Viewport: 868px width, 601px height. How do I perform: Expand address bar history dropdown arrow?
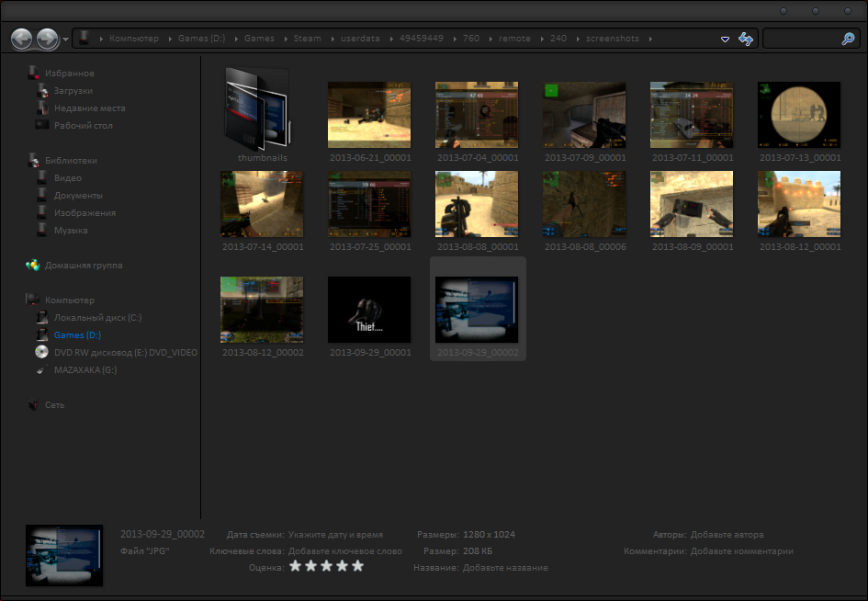tap(725, 40)
